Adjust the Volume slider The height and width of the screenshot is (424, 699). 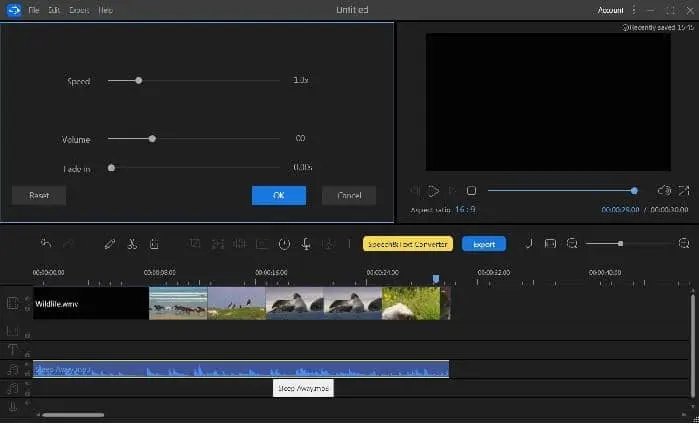193,139
